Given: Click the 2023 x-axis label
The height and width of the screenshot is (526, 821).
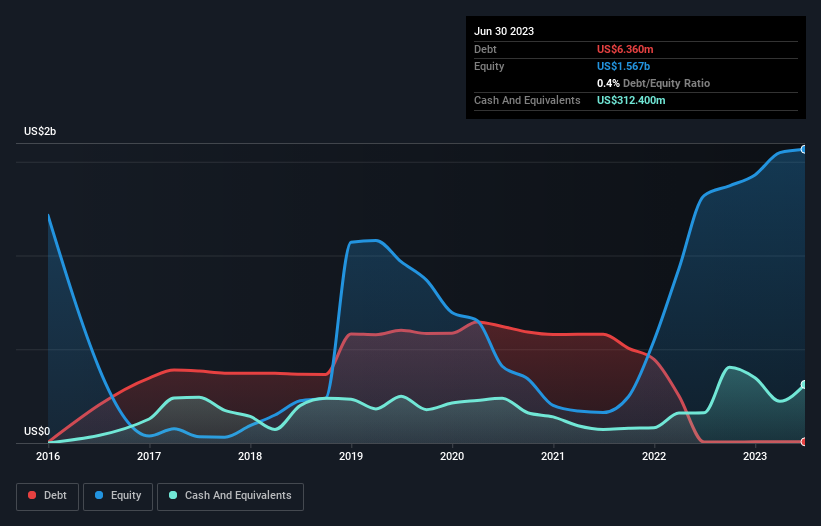Looking at the screenshot, I should (x=755, y=456).
